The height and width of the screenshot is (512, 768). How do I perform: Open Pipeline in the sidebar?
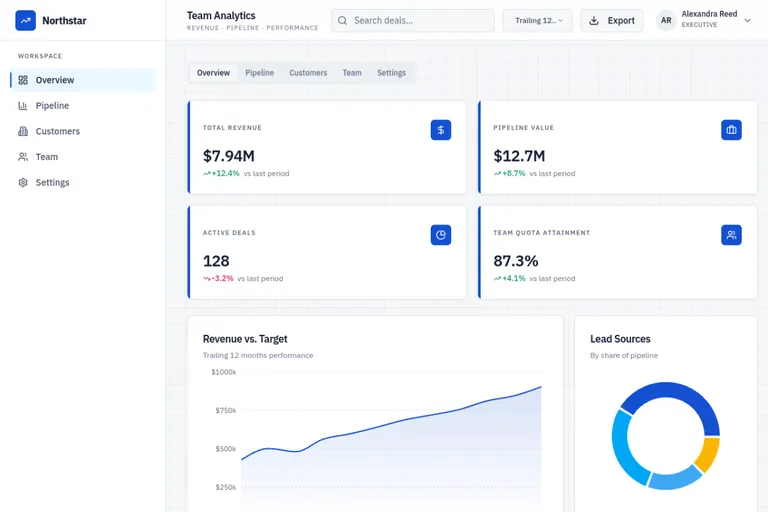pyautogui.click(x=83, y=105)
